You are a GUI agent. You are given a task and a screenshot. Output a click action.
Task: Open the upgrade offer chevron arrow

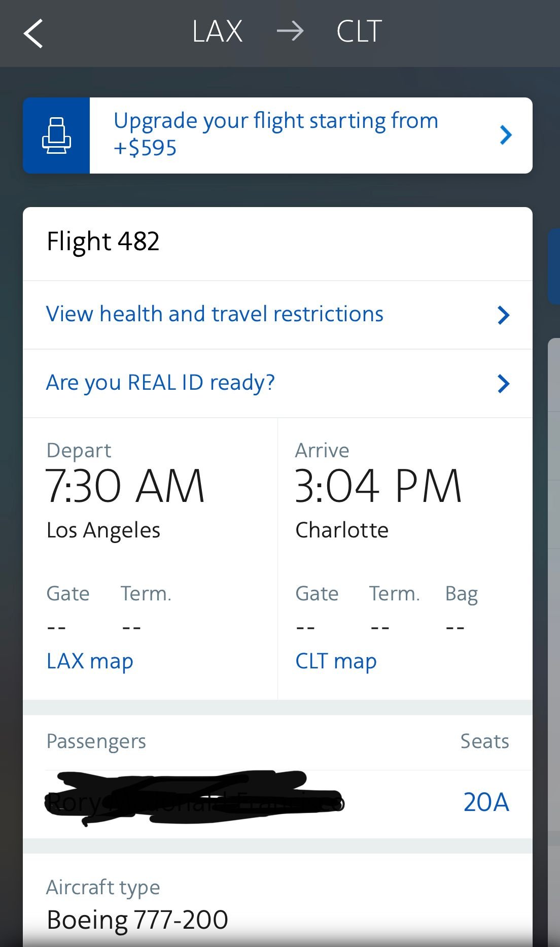(x=505, y=135)
